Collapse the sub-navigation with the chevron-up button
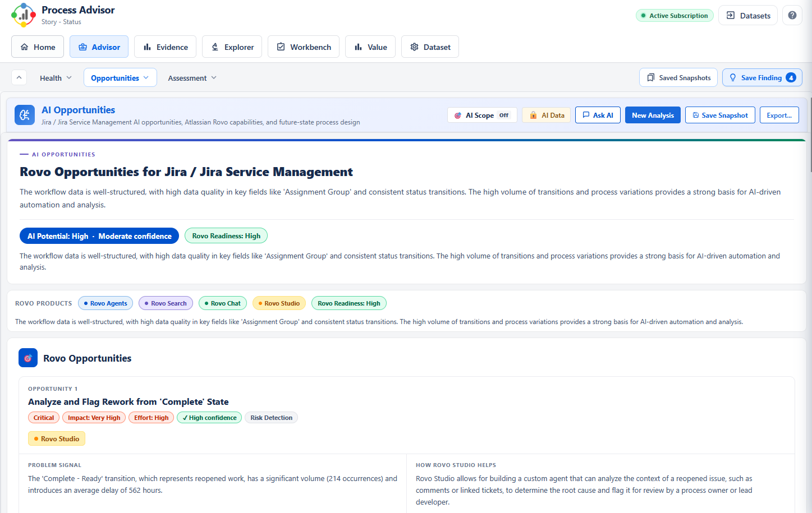 19,77
